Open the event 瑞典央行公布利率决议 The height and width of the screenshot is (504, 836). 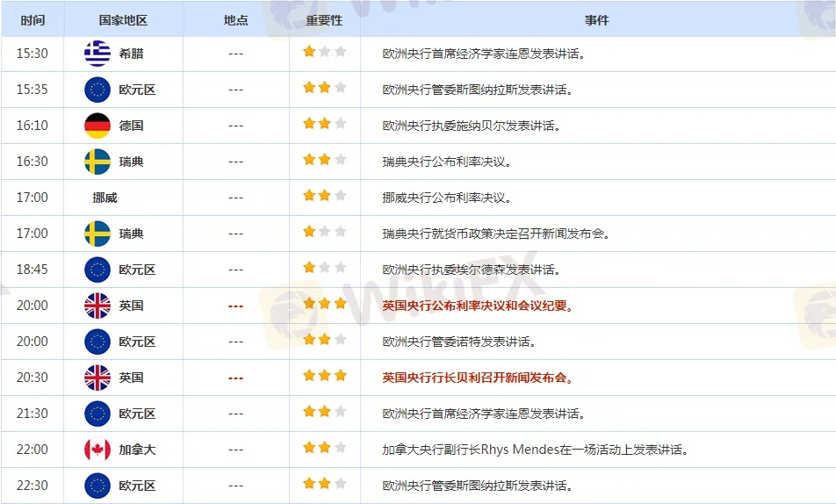click(447, 162)
